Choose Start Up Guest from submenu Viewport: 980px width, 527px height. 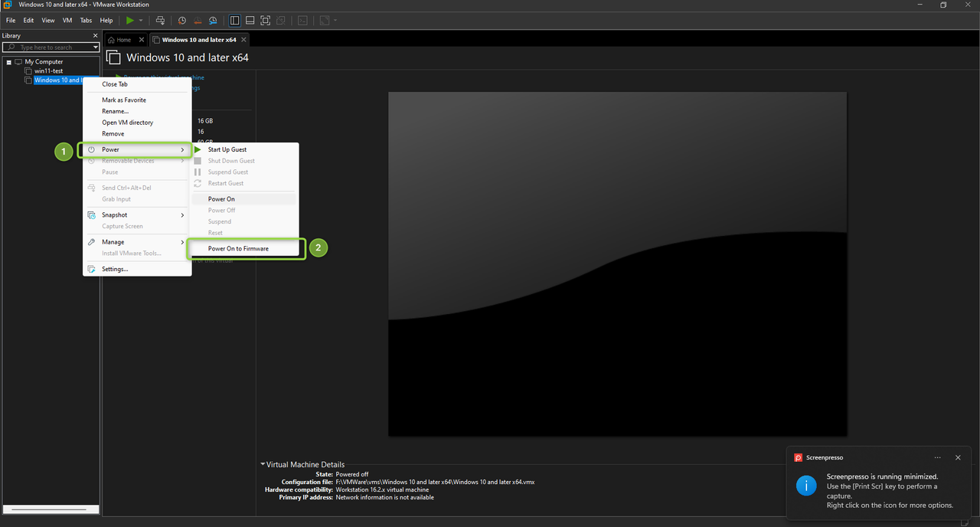point(227,149)
